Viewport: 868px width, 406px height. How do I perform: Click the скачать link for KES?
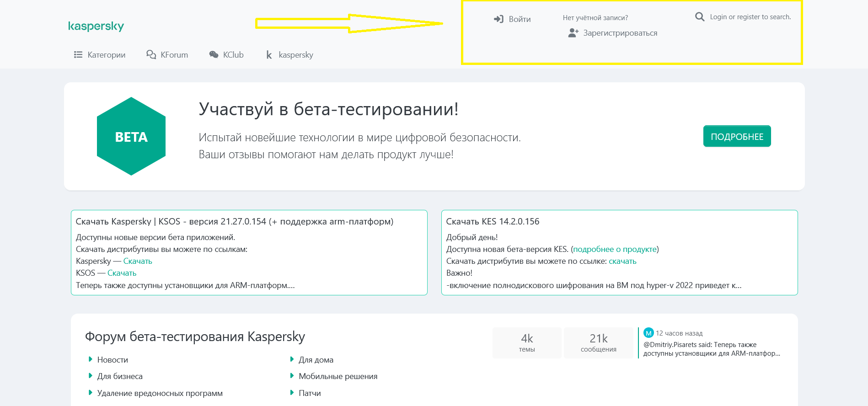(622, 261)
